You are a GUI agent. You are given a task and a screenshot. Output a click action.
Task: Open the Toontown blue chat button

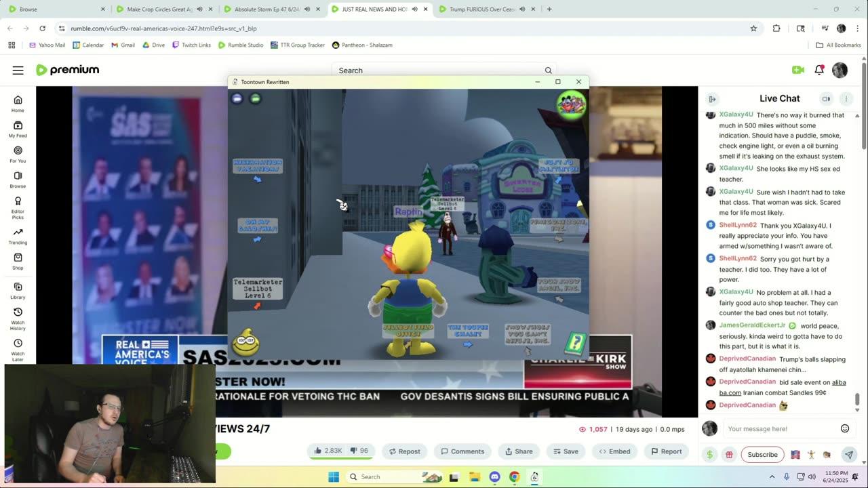[x=237, y=98]
